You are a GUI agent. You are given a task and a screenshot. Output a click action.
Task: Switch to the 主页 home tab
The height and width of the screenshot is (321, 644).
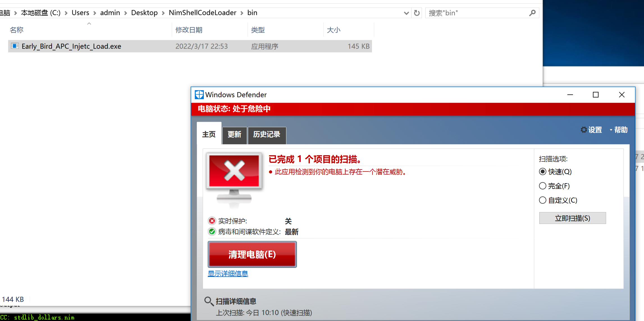(209, 134)
